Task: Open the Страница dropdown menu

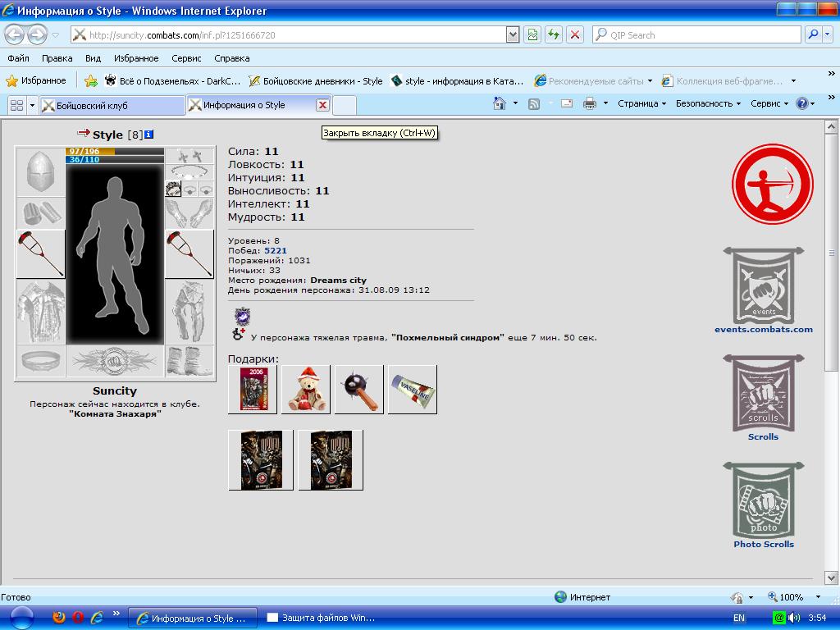Action: pos(641,104)
